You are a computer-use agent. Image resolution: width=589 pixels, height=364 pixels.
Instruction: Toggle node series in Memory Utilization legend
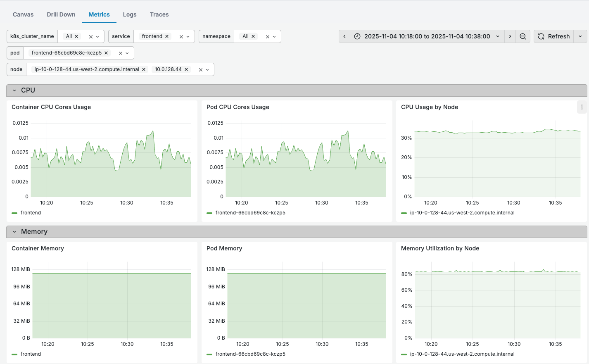[462, 354]
